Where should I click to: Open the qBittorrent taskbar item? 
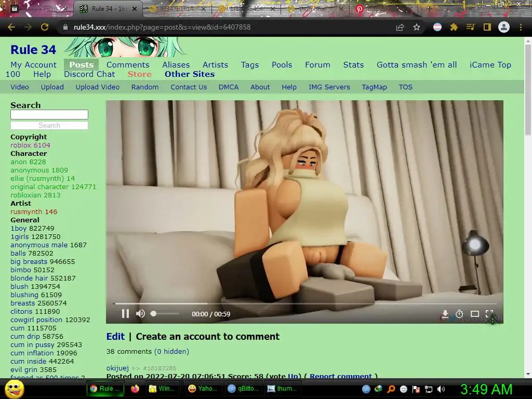(x=243, y=389)
